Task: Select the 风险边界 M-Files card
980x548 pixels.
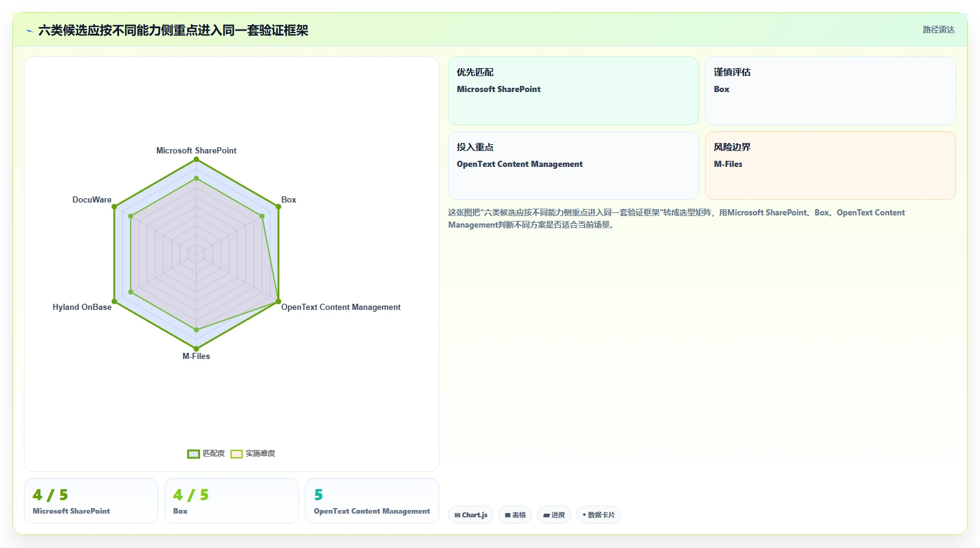Action: (x=830, y=166)
